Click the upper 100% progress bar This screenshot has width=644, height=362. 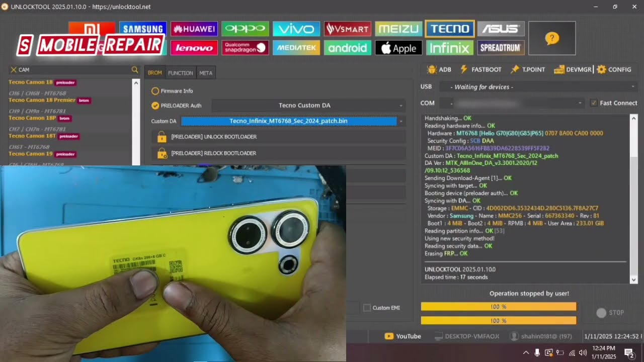point(499,307)
